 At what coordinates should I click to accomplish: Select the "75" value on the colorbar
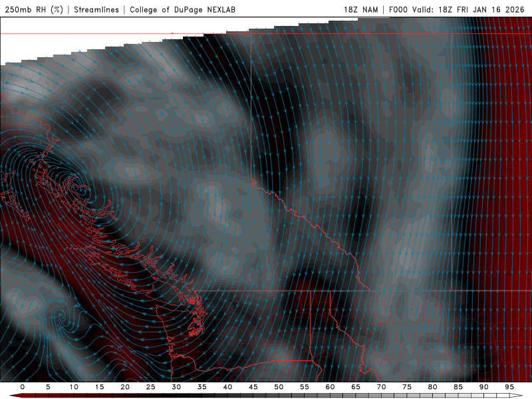point(407,387)
